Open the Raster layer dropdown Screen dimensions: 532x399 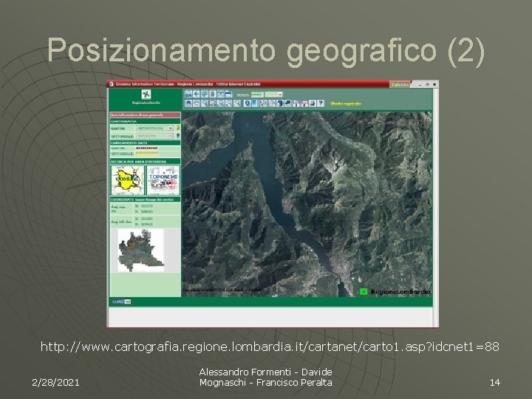point(155,129)
